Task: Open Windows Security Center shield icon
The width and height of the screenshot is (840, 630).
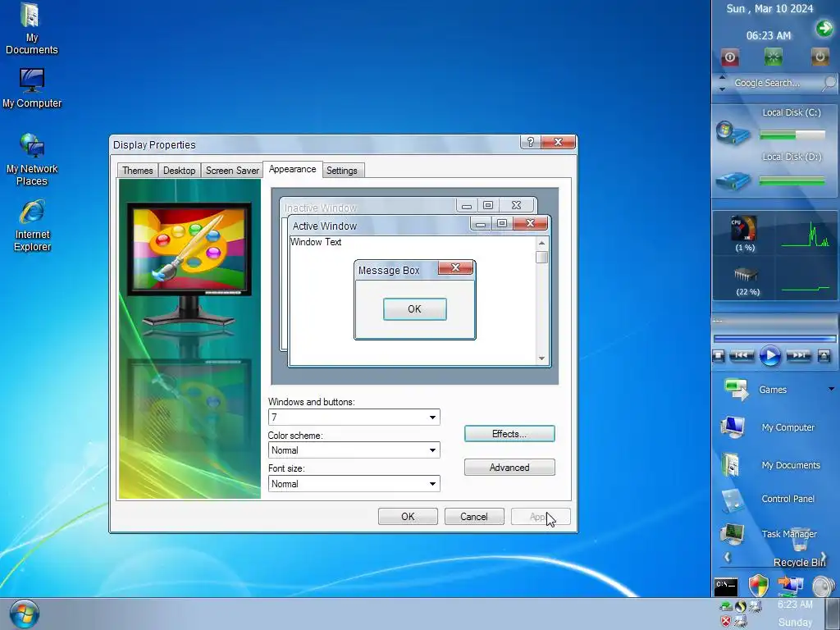Action: pyautogui.click(x=759, y=586)
